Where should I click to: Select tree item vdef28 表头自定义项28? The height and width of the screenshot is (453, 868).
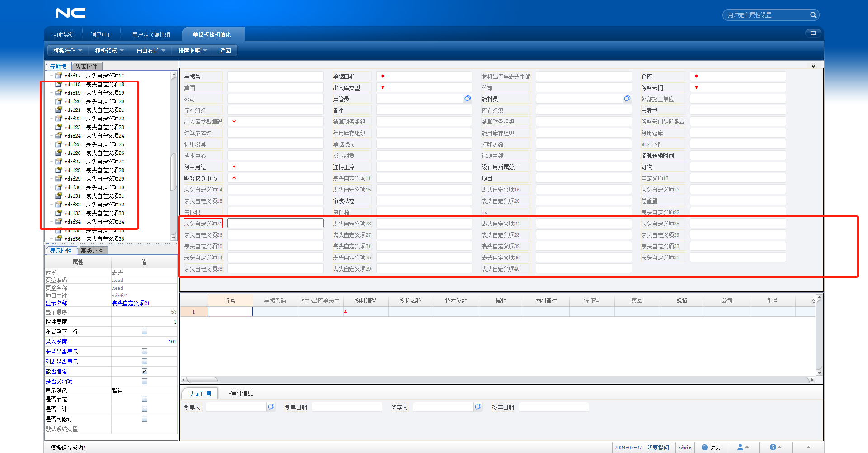point(94,170)
